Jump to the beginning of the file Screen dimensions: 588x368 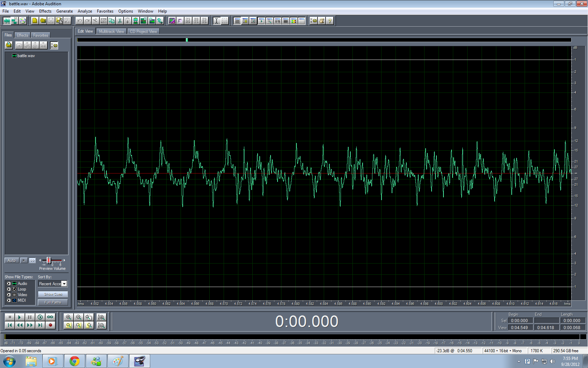tap(10, 325)
